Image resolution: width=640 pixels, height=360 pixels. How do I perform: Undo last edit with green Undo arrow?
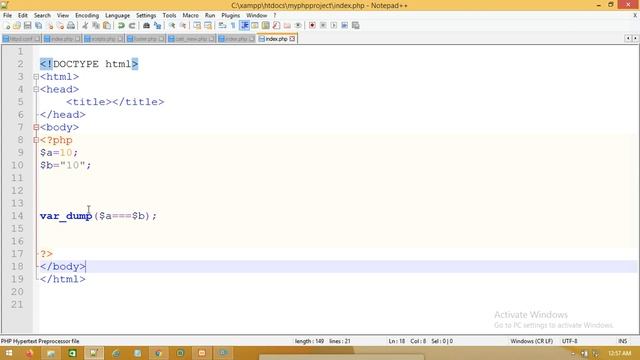121,26
